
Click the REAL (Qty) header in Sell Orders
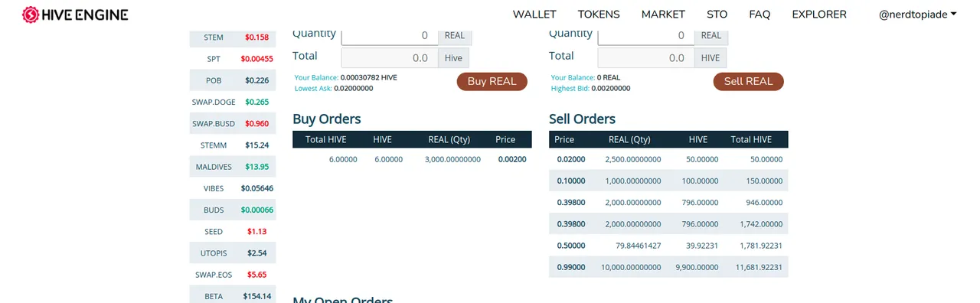[629, 139]
